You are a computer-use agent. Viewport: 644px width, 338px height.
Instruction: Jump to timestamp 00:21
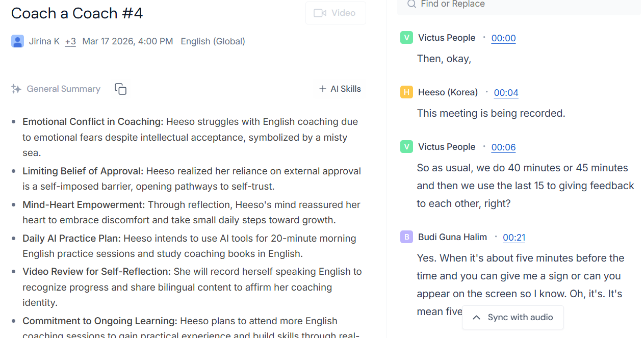(514, 238)
